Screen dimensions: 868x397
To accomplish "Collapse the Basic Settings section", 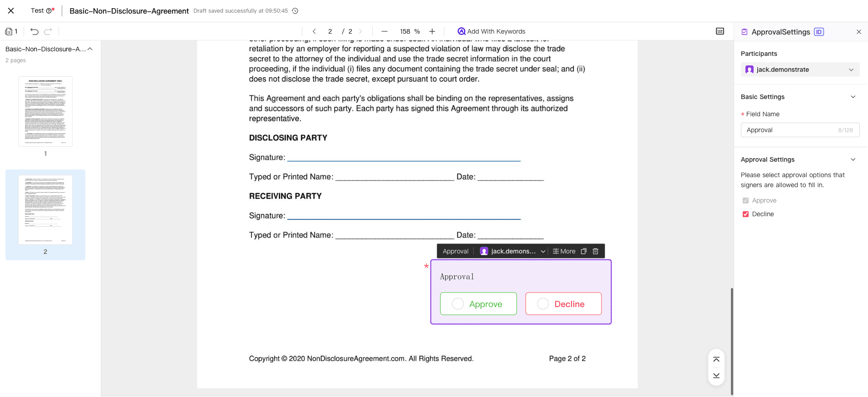I will 853,97.
